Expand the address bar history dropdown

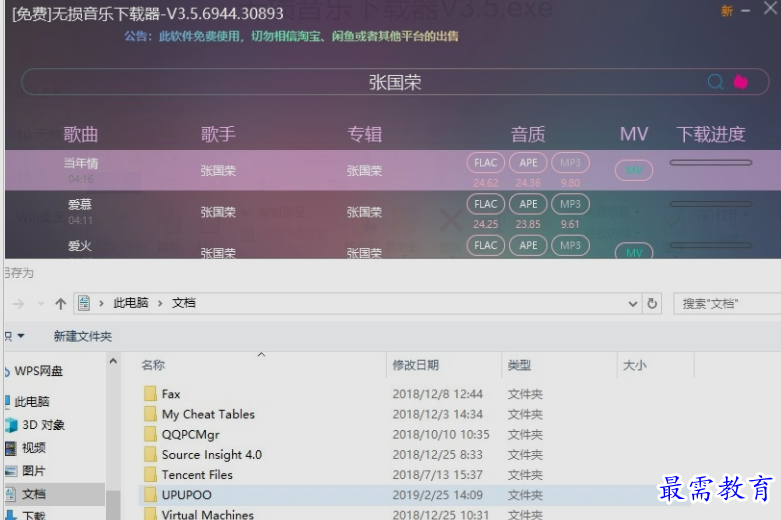633,303
